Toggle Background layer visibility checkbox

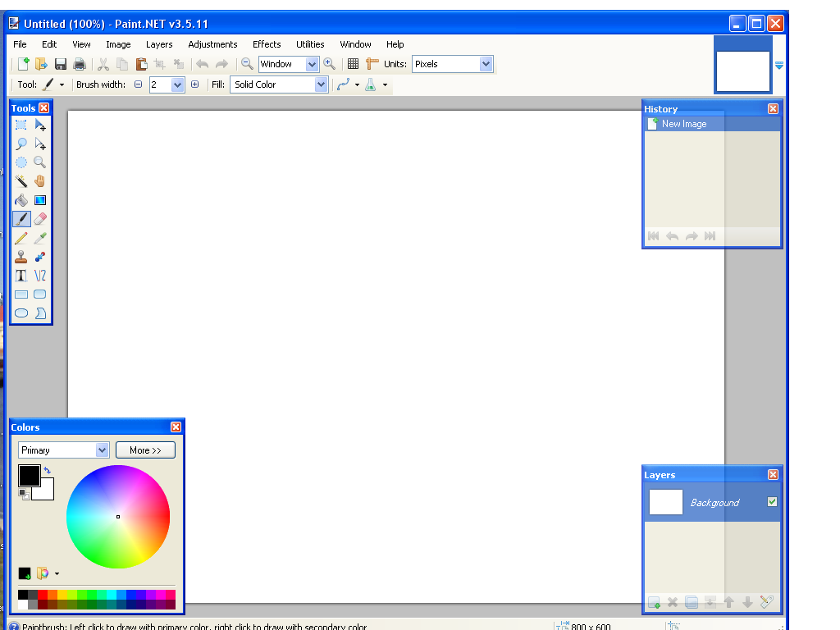pos(772,502)
